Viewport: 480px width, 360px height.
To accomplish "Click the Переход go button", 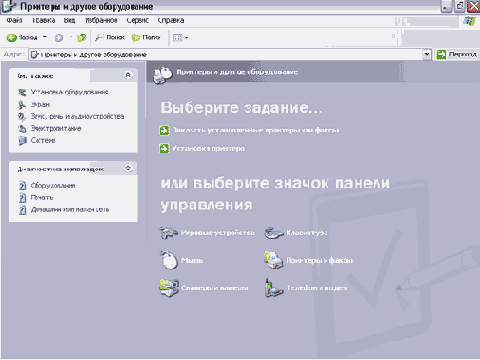I will (456, 54).
